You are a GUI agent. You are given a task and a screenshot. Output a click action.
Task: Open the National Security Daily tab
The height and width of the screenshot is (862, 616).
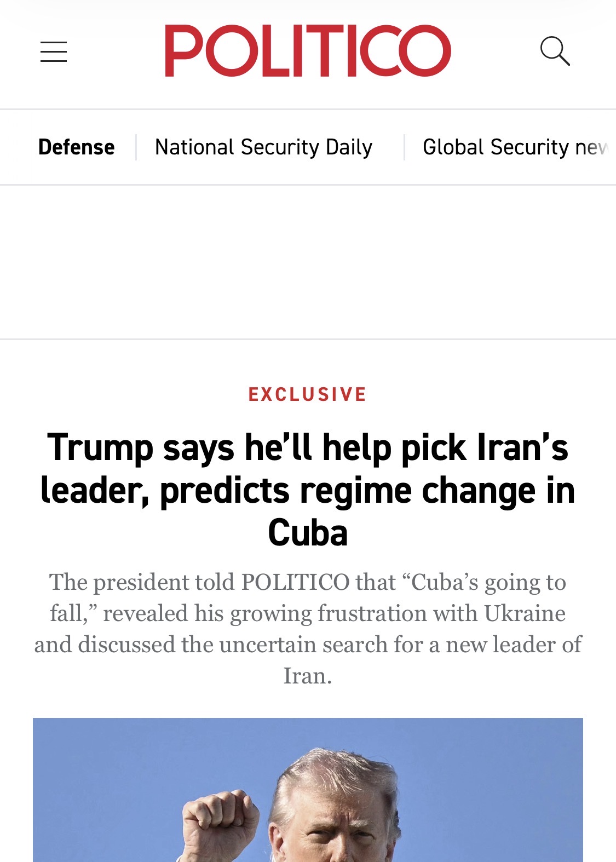[x=263, y=147]
